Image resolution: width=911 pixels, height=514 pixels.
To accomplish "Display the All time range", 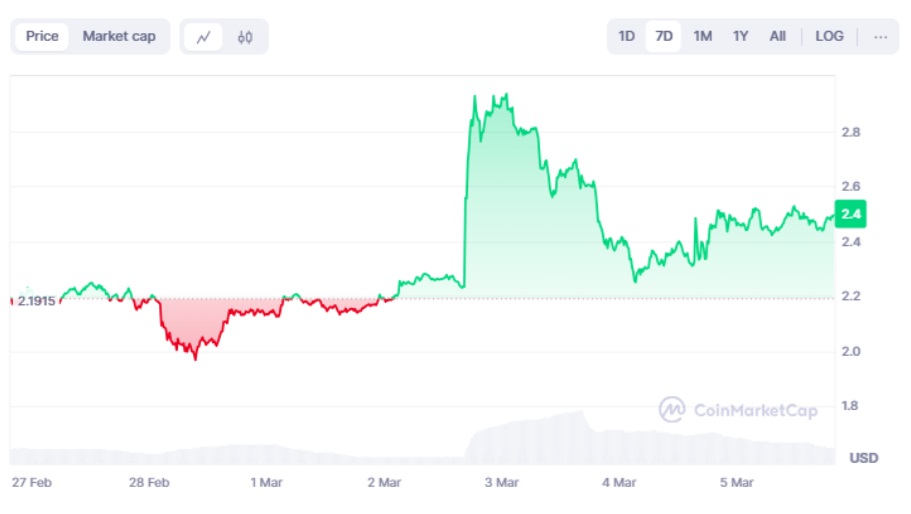I will (777, 36).
